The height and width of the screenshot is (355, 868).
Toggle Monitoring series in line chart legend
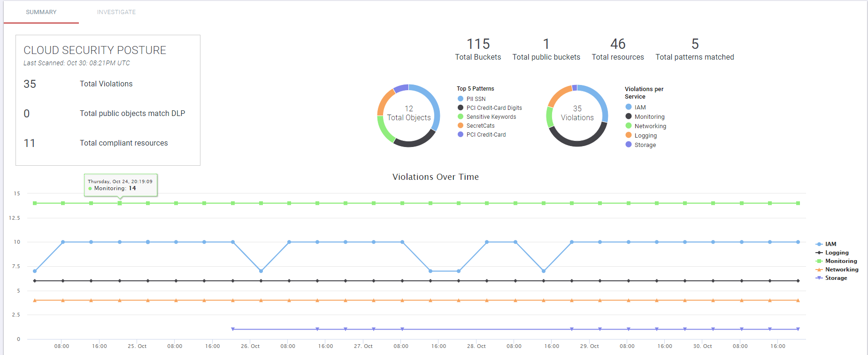(836, 261)
